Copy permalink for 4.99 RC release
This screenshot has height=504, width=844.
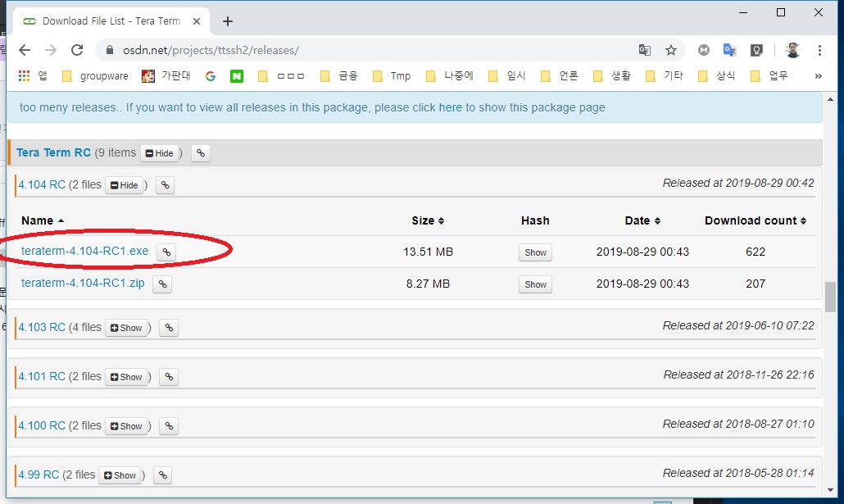[163, 475]
